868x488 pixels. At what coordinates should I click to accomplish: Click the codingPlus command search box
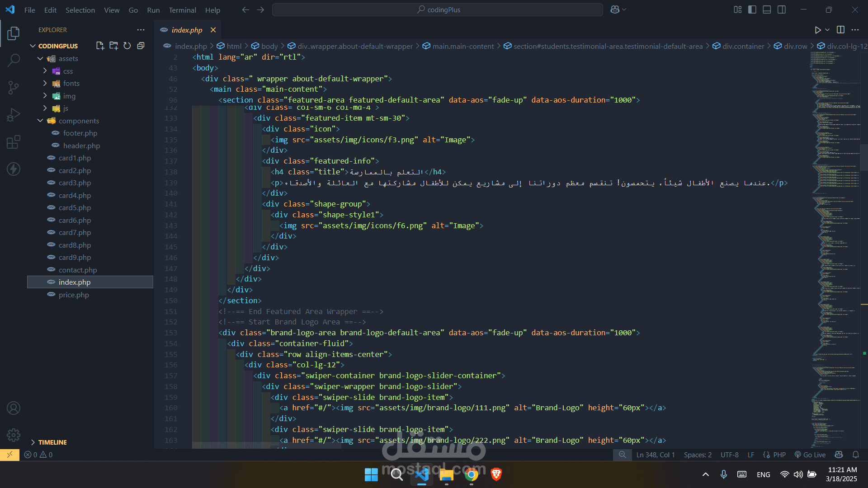coord(437,9)
